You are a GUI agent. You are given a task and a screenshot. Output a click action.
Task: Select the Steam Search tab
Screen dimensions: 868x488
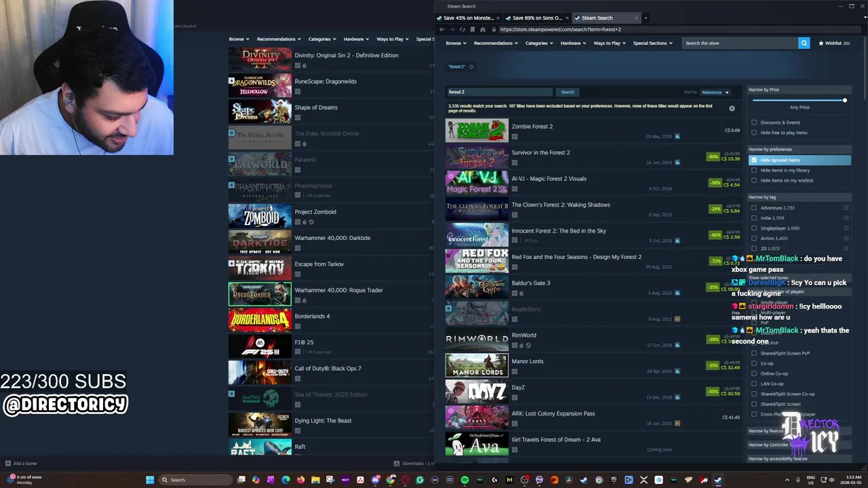606,18
